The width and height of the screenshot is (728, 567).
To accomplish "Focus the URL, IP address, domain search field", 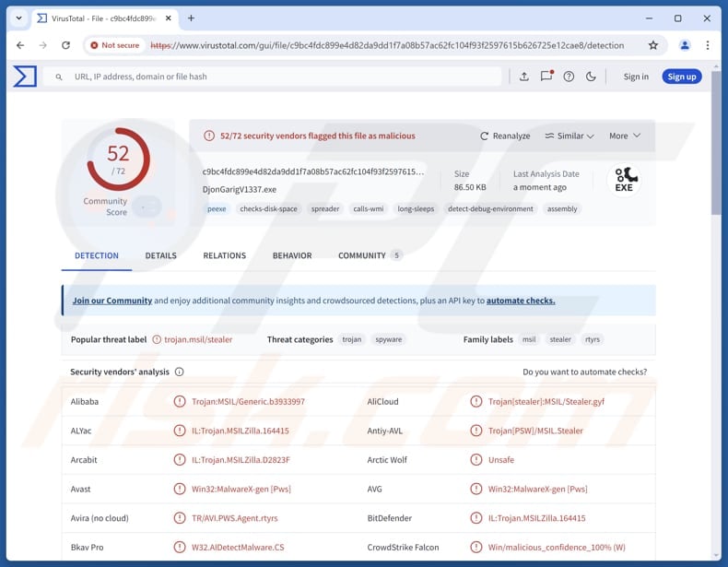I will (x=272, y=77).
